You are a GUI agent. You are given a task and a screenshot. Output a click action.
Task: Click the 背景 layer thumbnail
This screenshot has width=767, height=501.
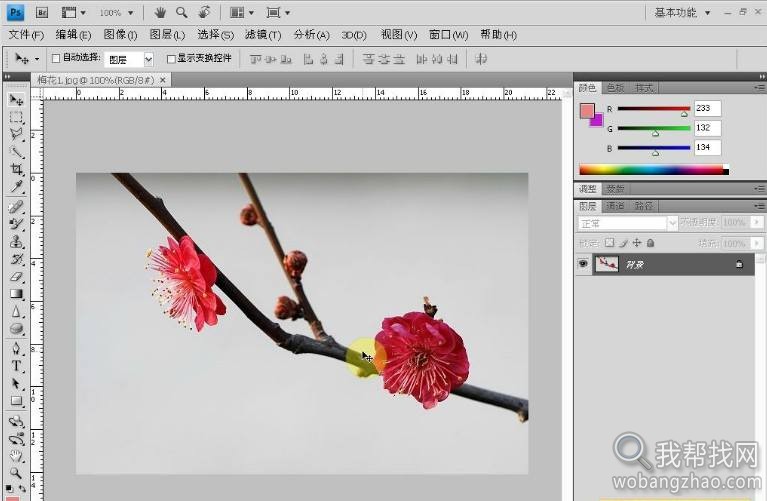pyautogui.click(x=607, y=264)
